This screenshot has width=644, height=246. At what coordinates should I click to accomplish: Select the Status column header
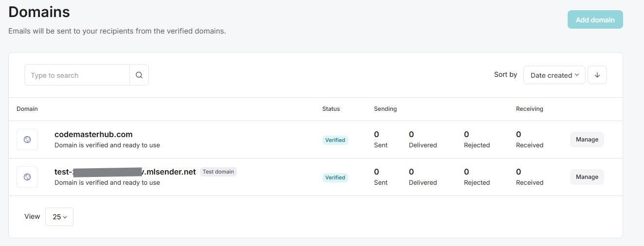point(331,109)
